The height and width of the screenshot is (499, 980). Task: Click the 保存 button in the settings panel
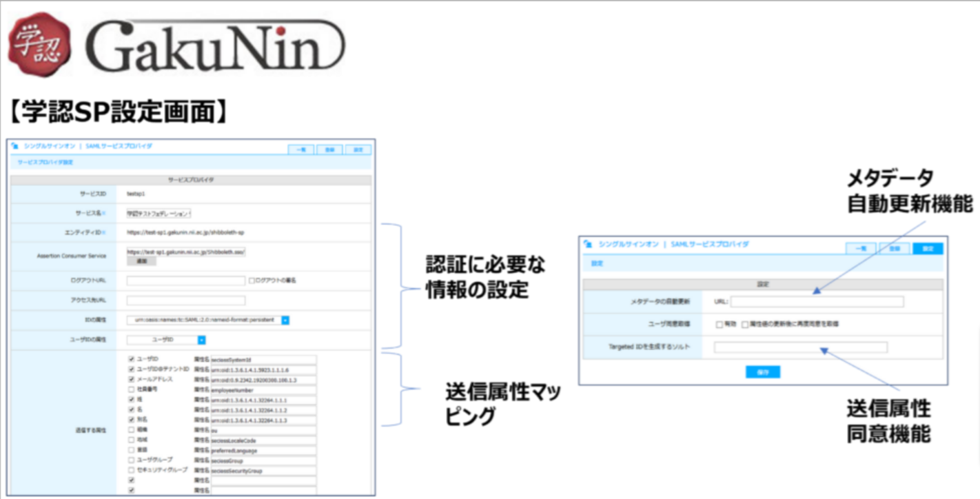(x=763, y=371)
